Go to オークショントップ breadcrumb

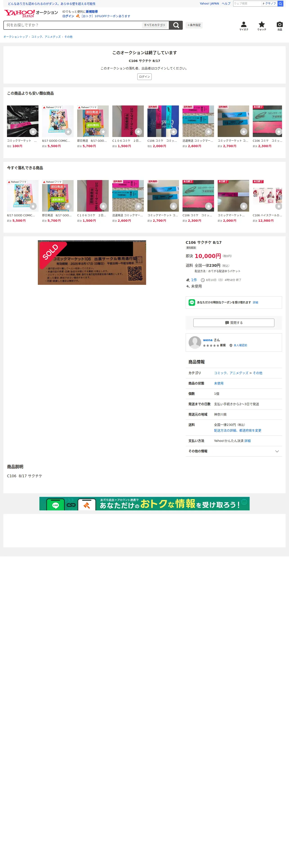(x=16, y=37)
